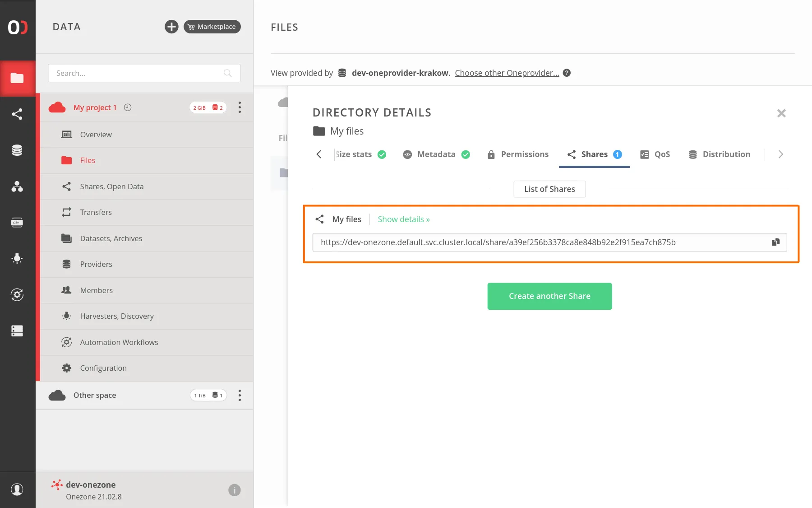Click the plus icon to add space
Viewport: 812px width, 508px height.
(x=171, y=27)
